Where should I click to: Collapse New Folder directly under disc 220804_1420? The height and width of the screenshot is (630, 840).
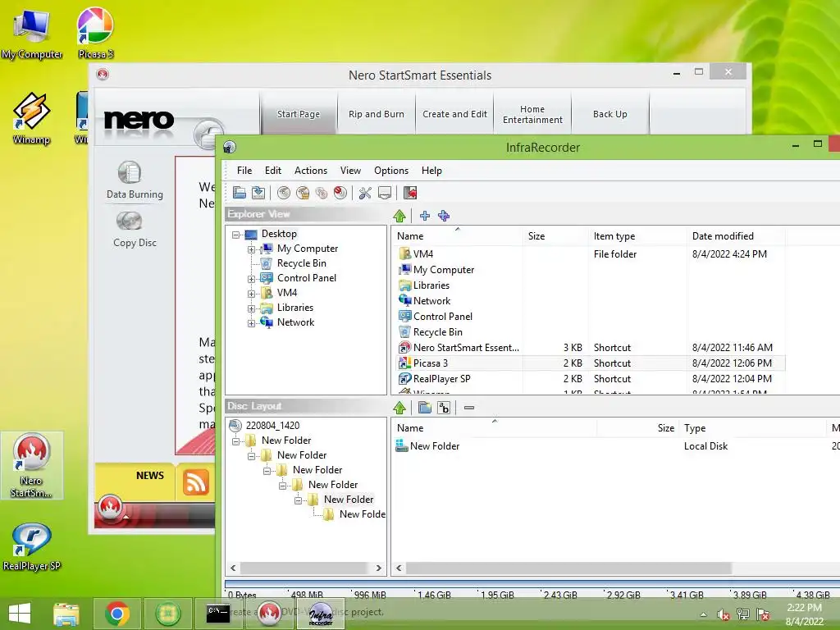(235, 441)
